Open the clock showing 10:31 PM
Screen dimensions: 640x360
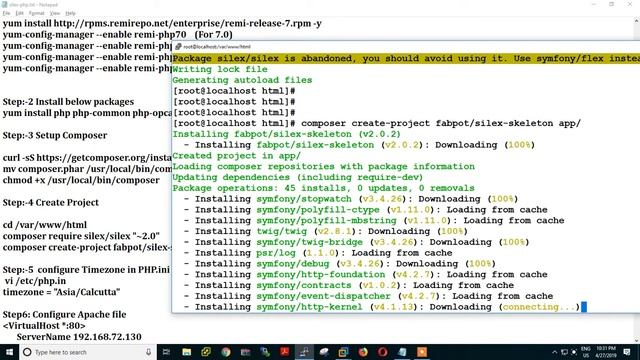pyautogui.click(x=606, y=352)
